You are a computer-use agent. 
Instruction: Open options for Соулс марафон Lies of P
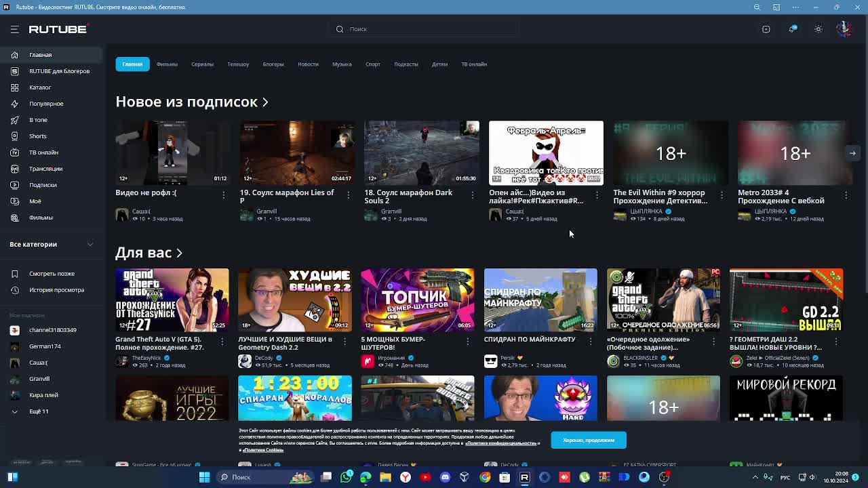(348, 195)
